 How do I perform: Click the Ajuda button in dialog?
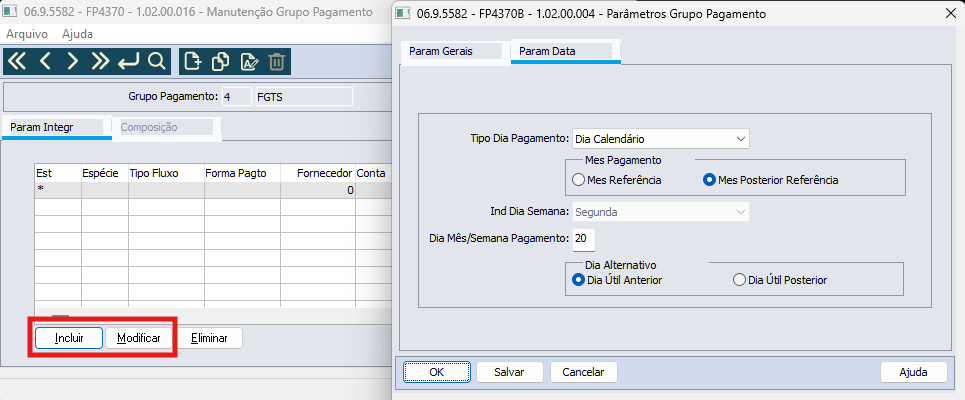(913, 372)
